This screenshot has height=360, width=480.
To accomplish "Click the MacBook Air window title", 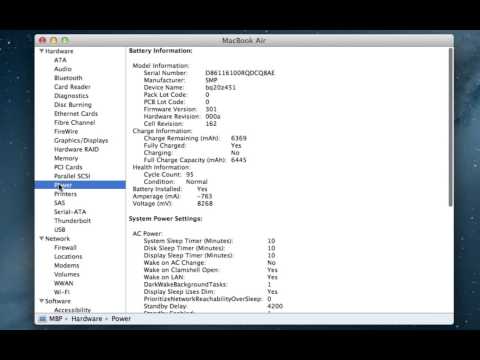I will (244, 41).
